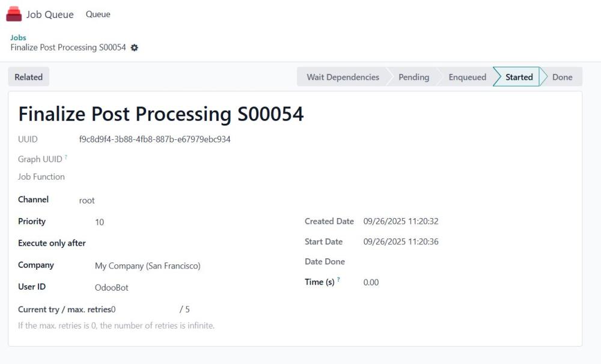This screenshot has width=601, height=364.
Task: Go back to Jobs breadcrumb
Action: [x=18, y=37]
